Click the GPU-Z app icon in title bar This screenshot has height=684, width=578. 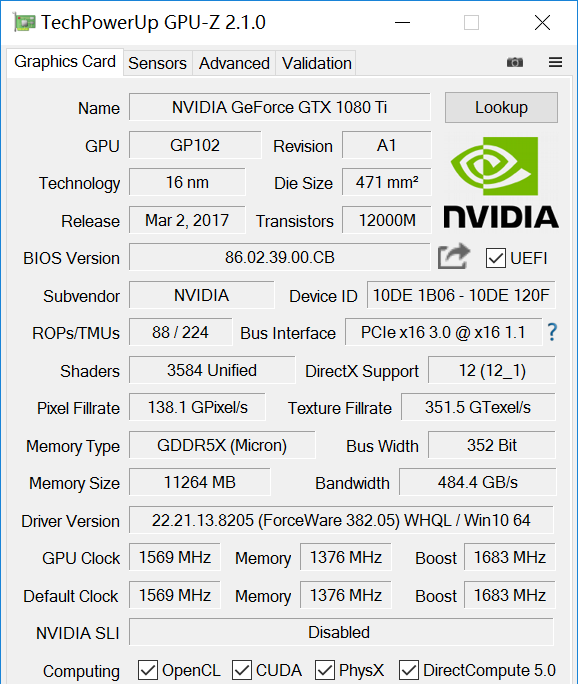click(24, 22)
